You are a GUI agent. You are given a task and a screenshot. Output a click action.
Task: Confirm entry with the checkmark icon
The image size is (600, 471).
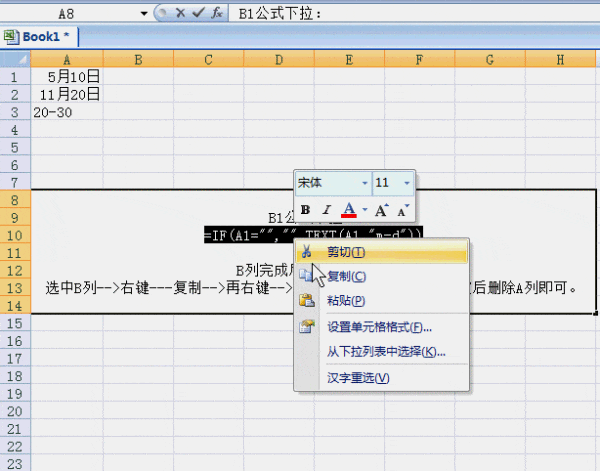point(199,13)
